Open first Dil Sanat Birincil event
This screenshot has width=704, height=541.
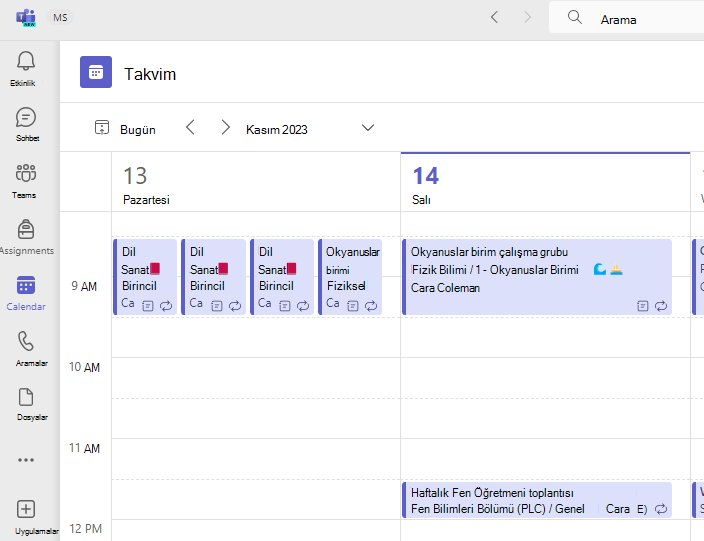point(145,277)
